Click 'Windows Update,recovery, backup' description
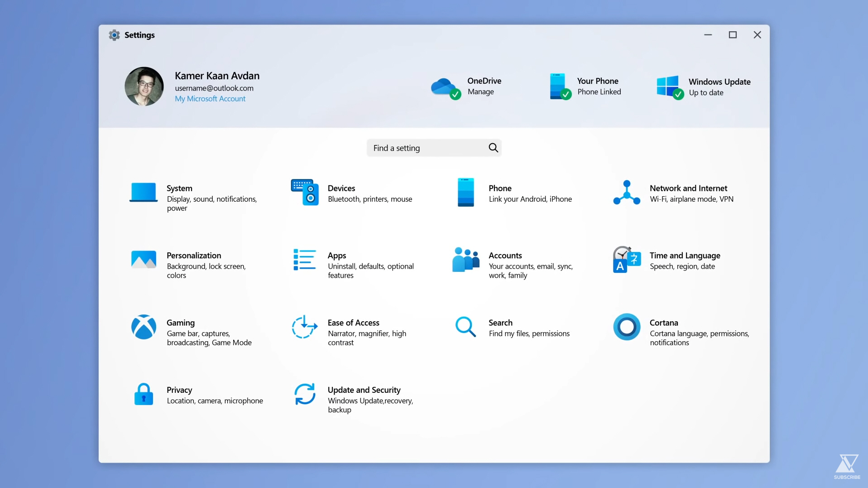 [370, 405]
